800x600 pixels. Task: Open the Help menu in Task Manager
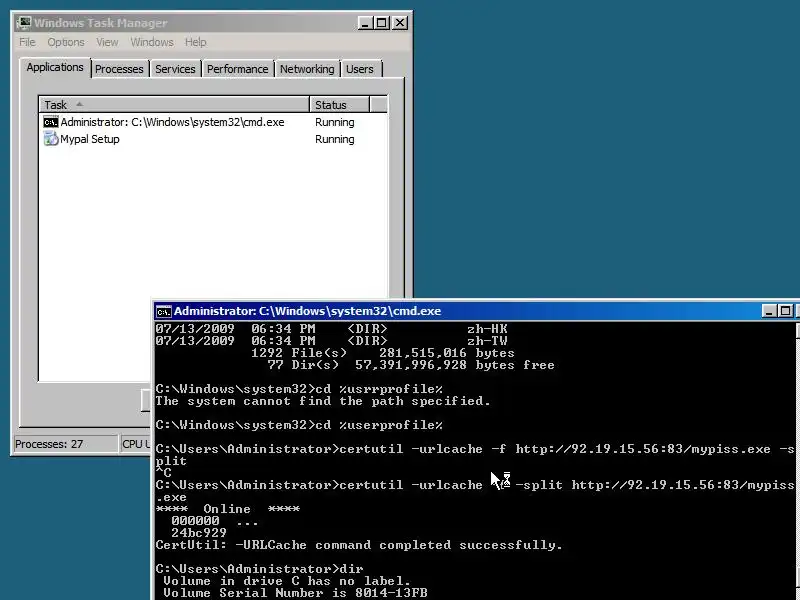coord(195,42)
